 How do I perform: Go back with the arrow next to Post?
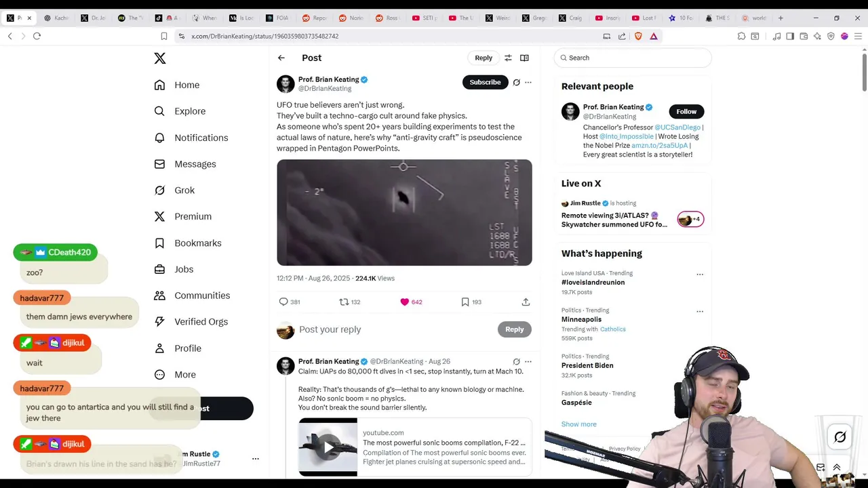tap(281, 58)
